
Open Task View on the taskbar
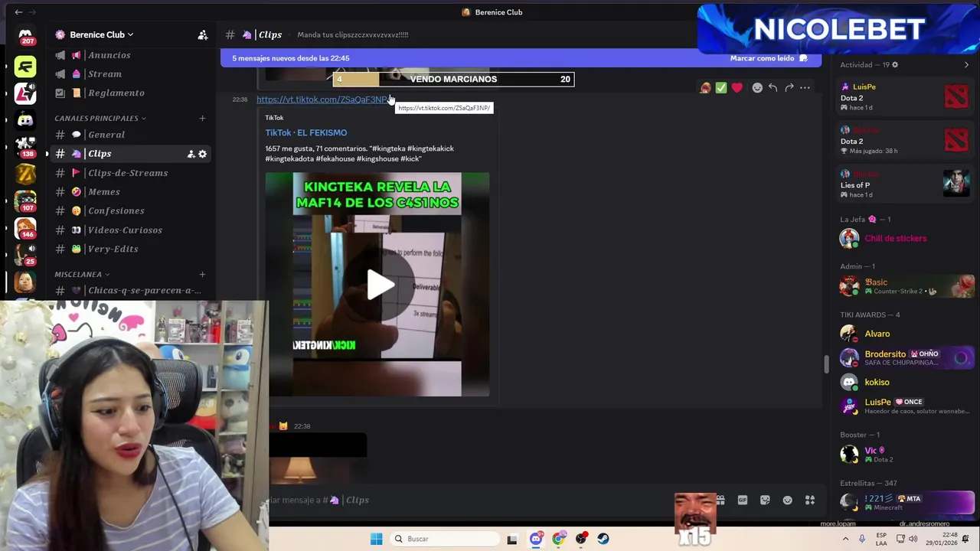(x=512, y=539)
